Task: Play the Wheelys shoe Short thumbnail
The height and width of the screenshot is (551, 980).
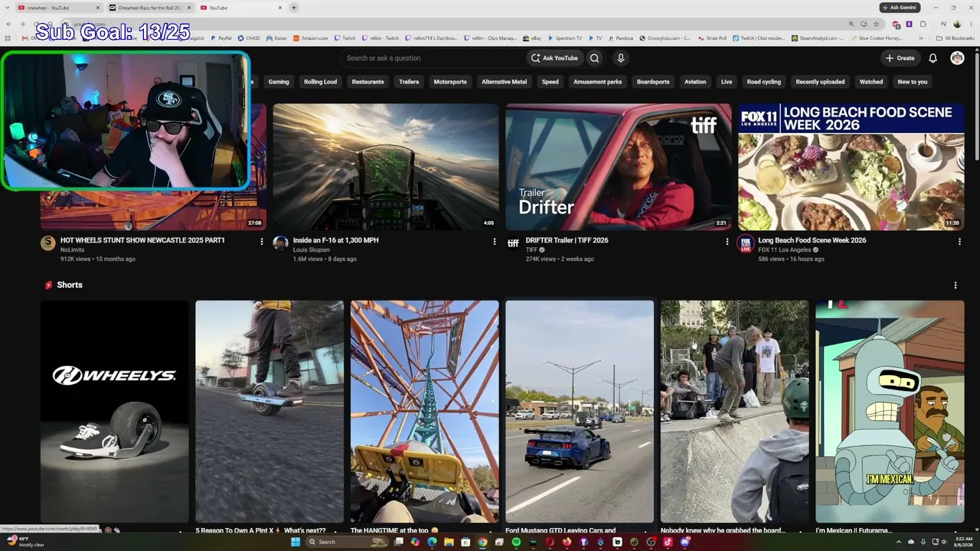Action: pyautogui.click(x=115, y=411)
